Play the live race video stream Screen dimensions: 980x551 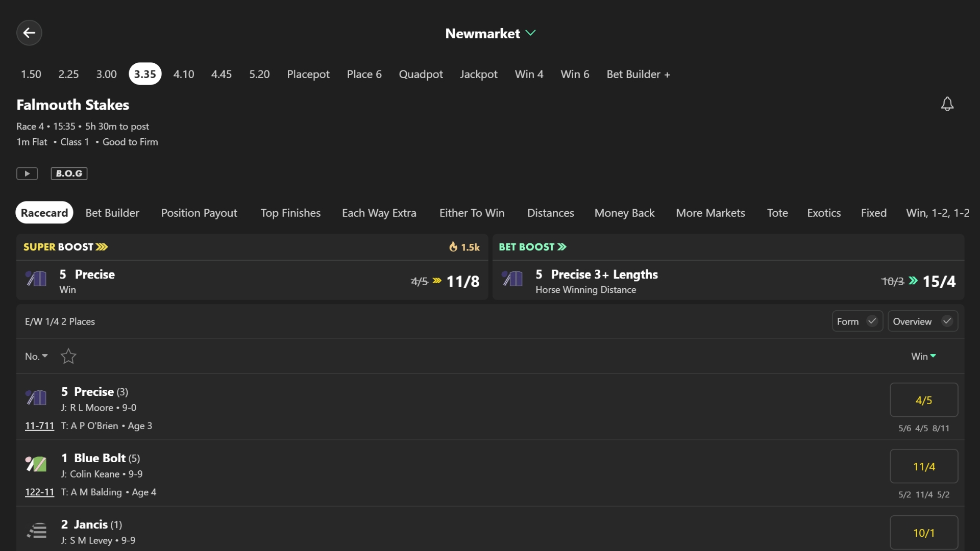[27, 173]
